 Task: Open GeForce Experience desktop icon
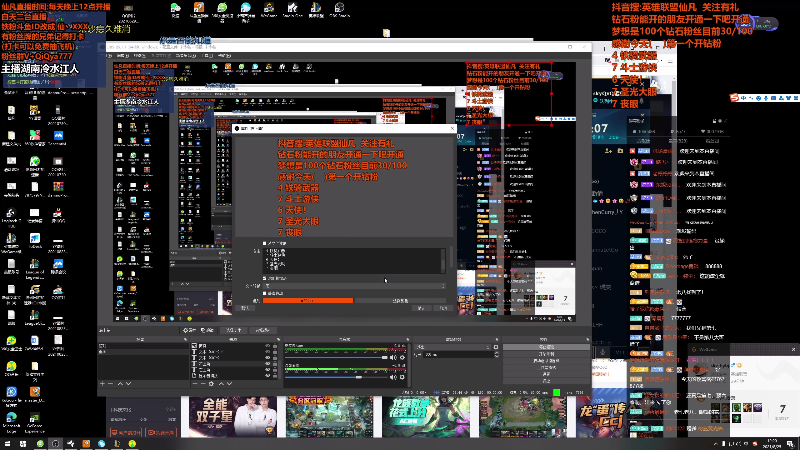click(35, 419)
